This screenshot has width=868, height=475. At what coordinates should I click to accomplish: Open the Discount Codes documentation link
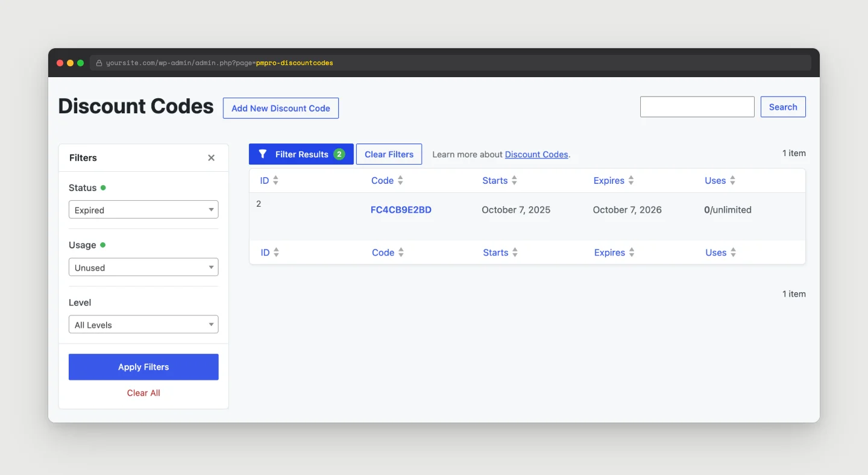pos(536,154)
